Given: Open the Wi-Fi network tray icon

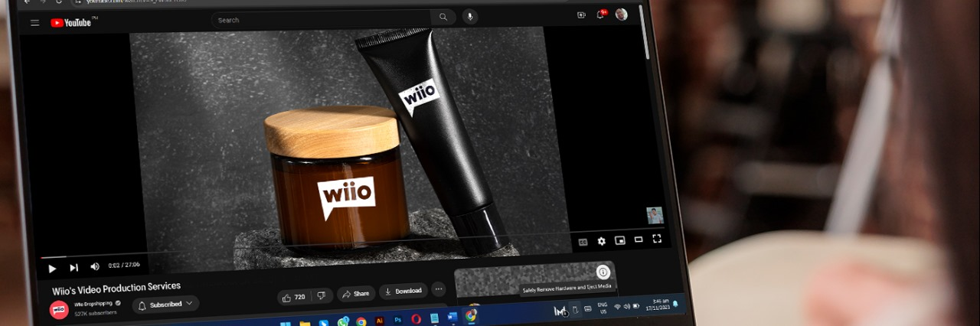Looking at the screenshot, I should [617, 307].
